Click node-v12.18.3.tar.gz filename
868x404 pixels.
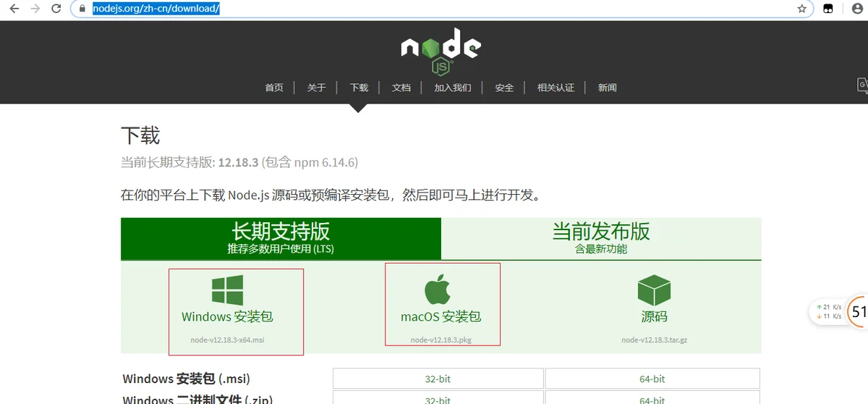click(x=654, y=340)
